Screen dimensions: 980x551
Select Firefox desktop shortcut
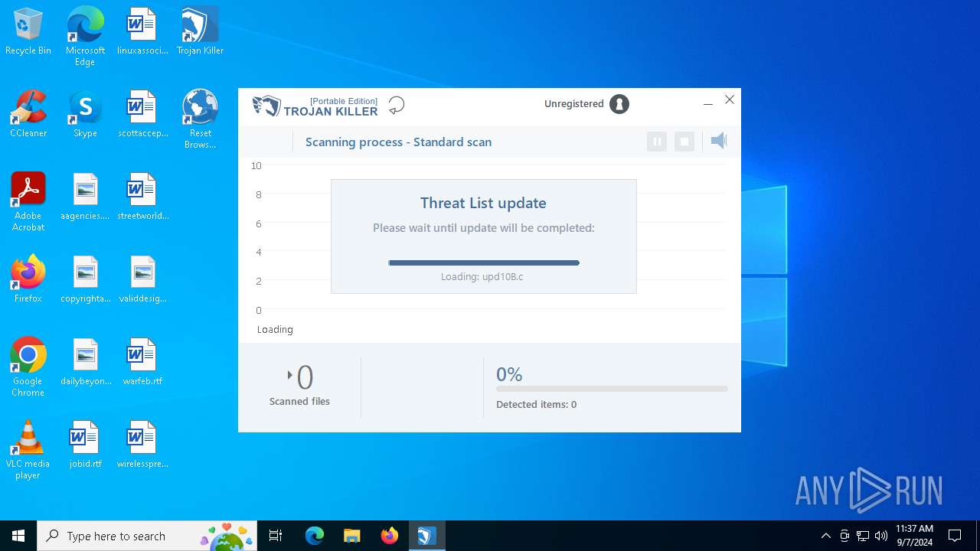point(28,280)
